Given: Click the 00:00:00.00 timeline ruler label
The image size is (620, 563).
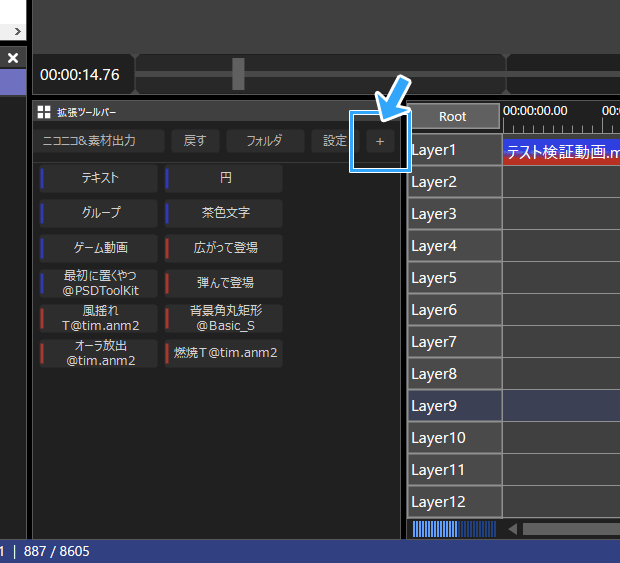Looking at the screenshot, I should point(535,111).
